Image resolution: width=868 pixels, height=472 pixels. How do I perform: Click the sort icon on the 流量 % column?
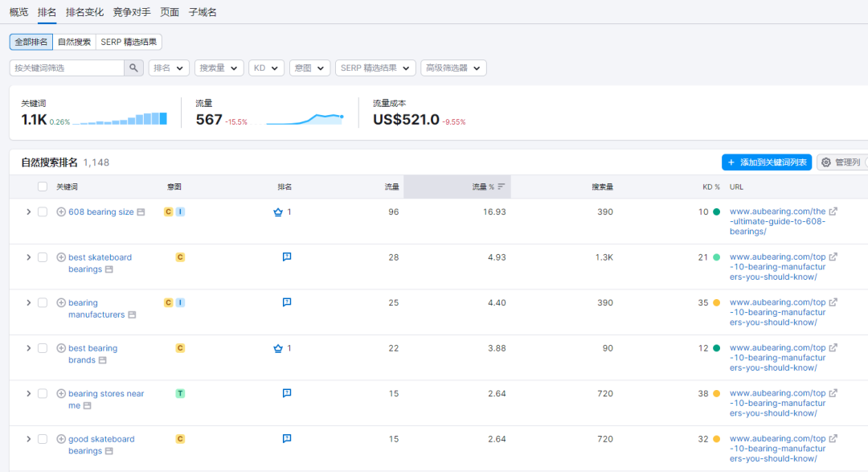coord(502,187)
